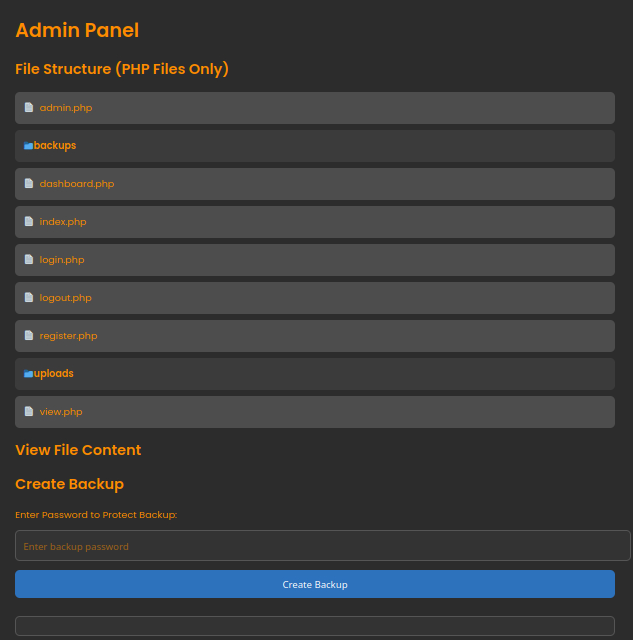Image resolution: width=633 pixels, height=640 pixels.
Task: Expand the uploads folder
Action: pos(54,374)
